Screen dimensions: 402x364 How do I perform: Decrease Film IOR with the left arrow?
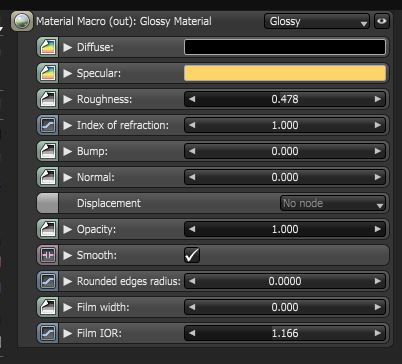(192, 333)
